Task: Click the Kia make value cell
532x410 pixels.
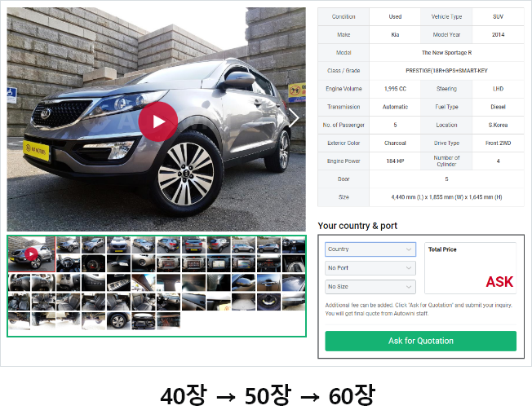Action: pos(395,35)
